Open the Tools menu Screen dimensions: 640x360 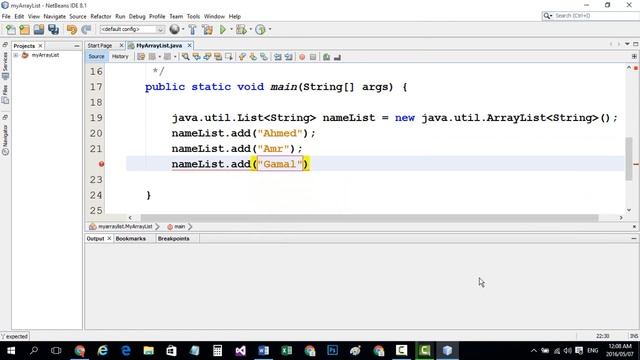193,16
